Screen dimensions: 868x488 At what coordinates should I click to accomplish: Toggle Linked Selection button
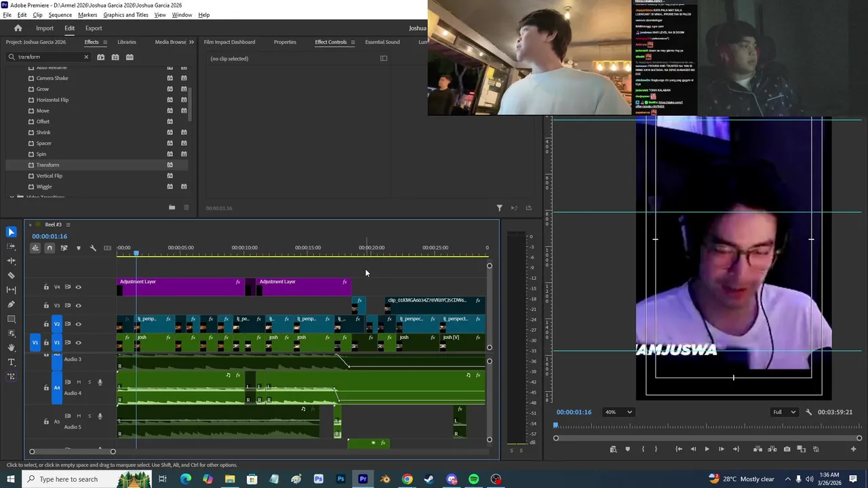tap(64, 248)
